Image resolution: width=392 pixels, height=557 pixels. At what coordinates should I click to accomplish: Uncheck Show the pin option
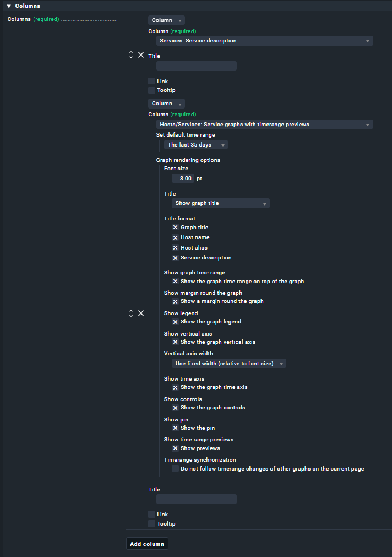tap(176, 428)
